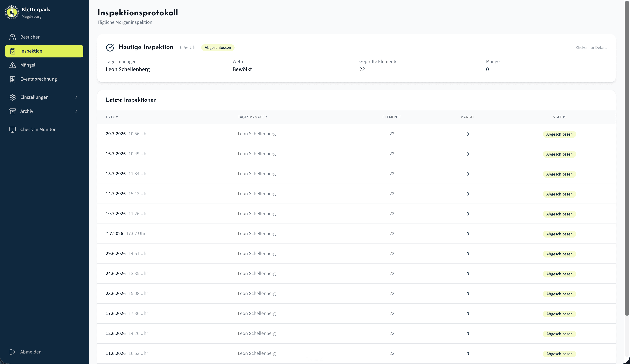Click the element count 22 in the 14.7.2026 row
Screen dimensions: 630x364
tap(392, 194)
